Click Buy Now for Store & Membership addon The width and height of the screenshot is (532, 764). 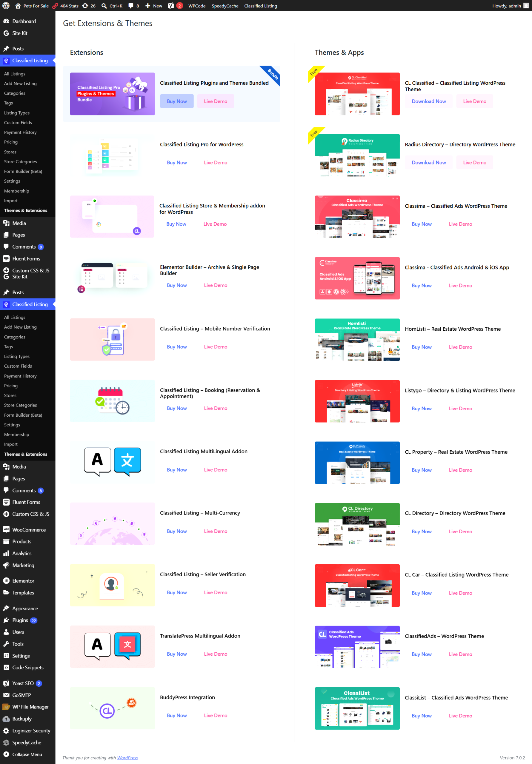pyautogui.click(x=176, y=224)
